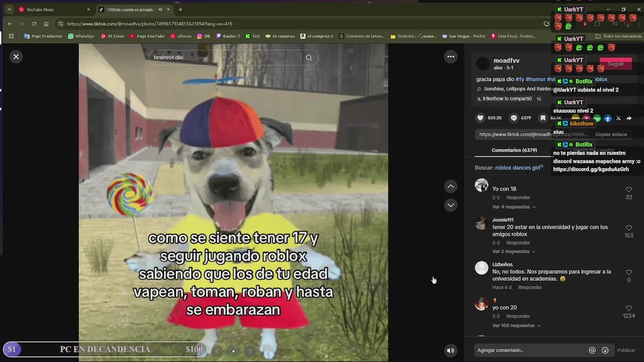Click the Publicar button
The image size is (644, 362).
click(626, 350)
